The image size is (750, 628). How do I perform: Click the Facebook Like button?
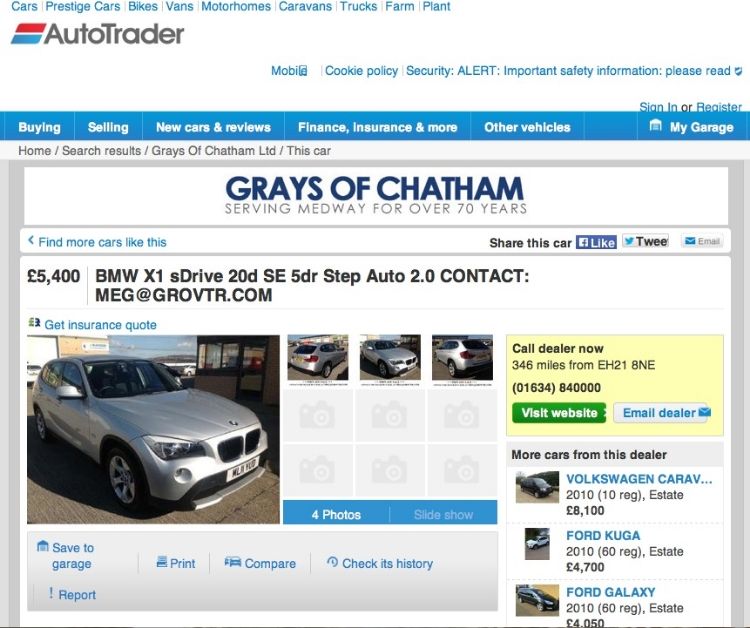596,242
